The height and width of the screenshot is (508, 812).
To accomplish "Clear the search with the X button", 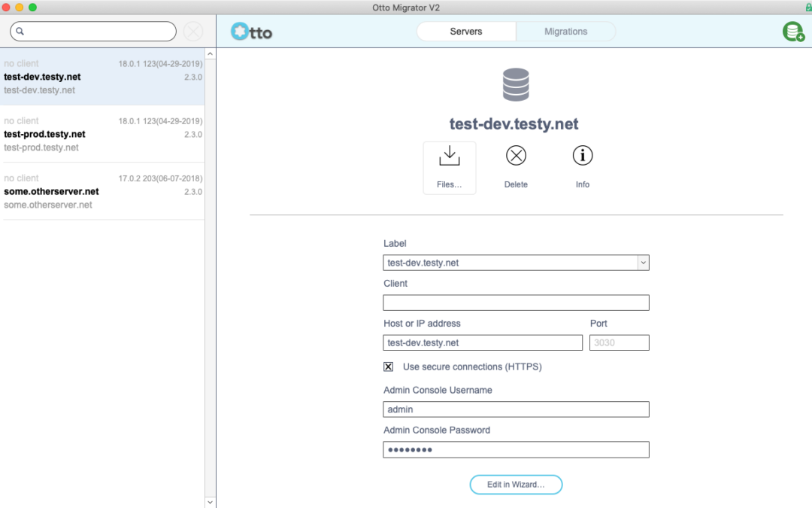I will pyautogui.click(x=193, y=32).
